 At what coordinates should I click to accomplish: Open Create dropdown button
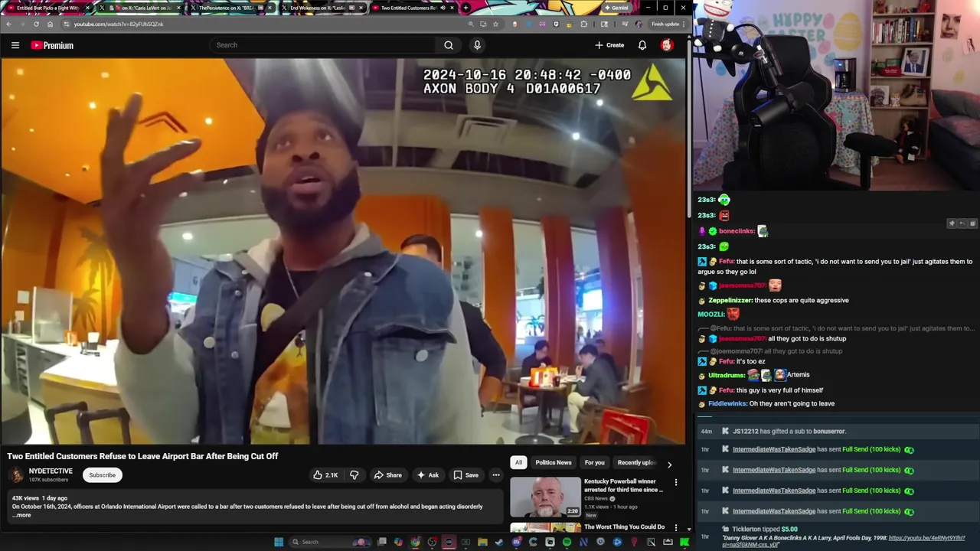(609, 45)
